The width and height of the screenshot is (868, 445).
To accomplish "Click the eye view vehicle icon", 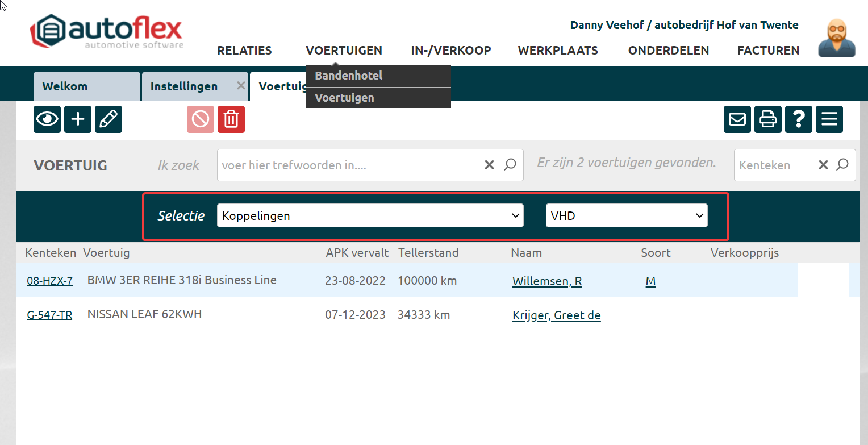I will (x=47, y=119).
